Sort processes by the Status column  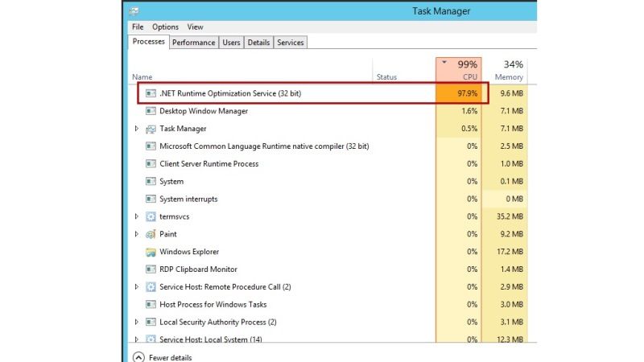pyautogui.click(x=386, y=77)
